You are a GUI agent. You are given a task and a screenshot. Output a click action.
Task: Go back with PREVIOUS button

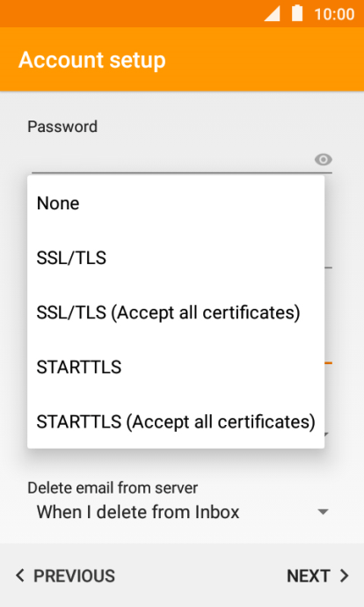point(65,576)
